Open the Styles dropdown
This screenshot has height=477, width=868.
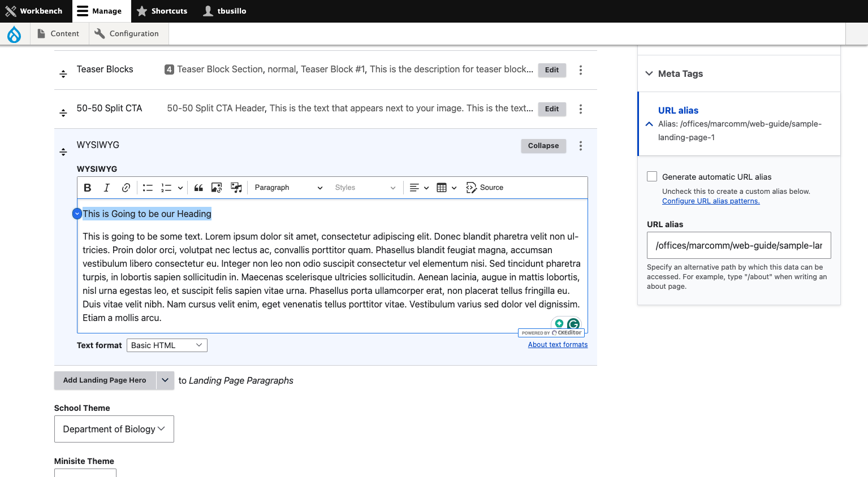(x=365, y=188)
